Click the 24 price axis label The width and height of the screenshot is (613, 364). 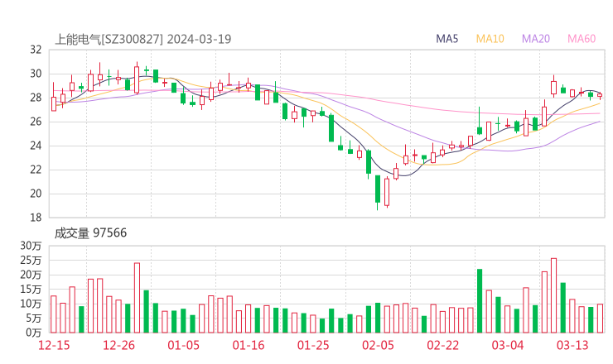click(36, 146)
